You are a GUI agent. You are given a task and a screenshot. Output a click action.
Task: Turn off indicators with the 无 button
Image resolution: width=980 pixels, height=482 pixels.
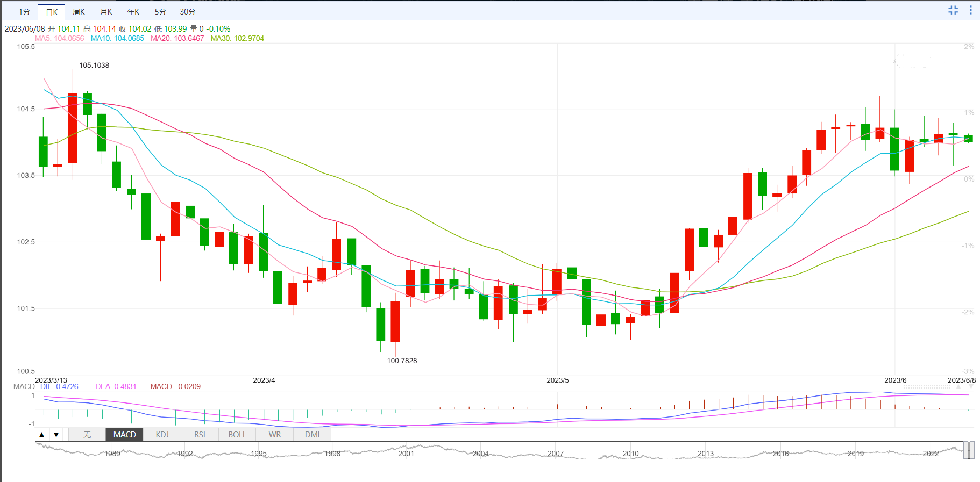point(87,435)
